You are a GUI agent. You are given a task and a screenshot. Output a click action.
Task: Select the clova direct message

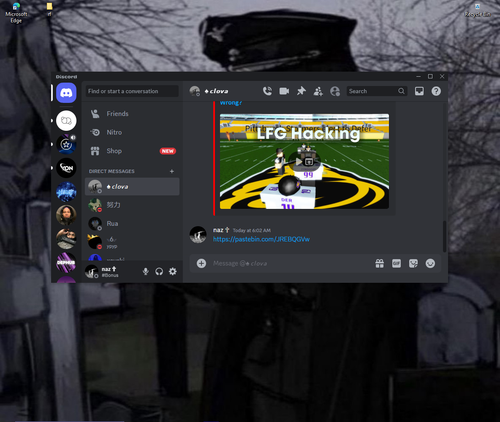[132, 186]
